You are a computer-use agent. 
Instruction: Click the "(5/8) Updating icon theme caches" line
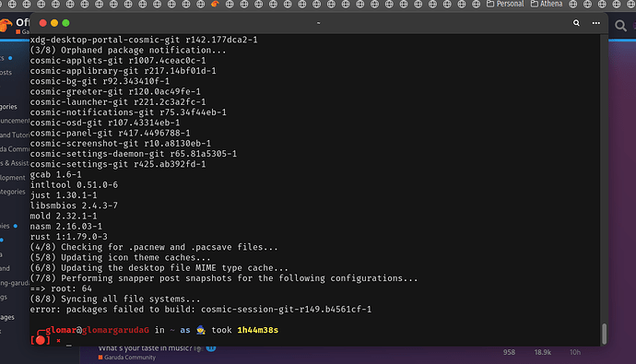120,257
